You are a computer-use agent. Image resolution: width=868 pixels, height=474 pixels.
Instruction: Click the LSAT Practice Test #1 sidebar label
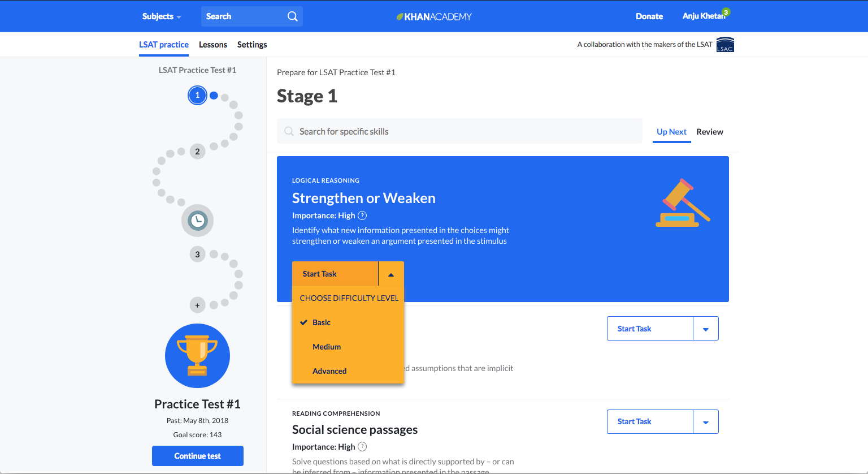point(197,70)
